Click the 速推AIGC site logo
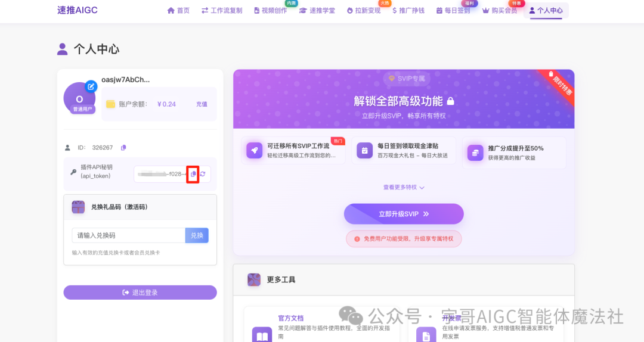This screenshot has width=644, height=342. click(x=77, y=10)
